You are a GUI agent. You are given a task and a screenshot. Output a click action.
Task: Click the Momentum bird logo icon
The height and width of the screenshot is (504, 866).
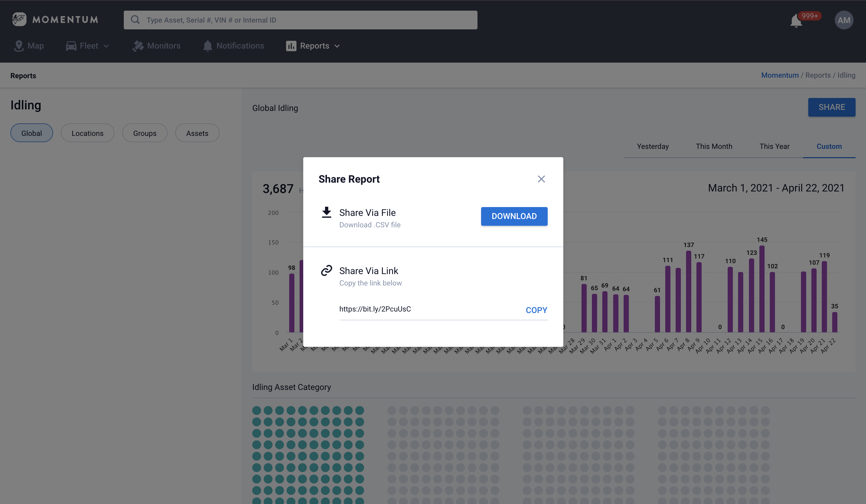(x=19, y=19)
